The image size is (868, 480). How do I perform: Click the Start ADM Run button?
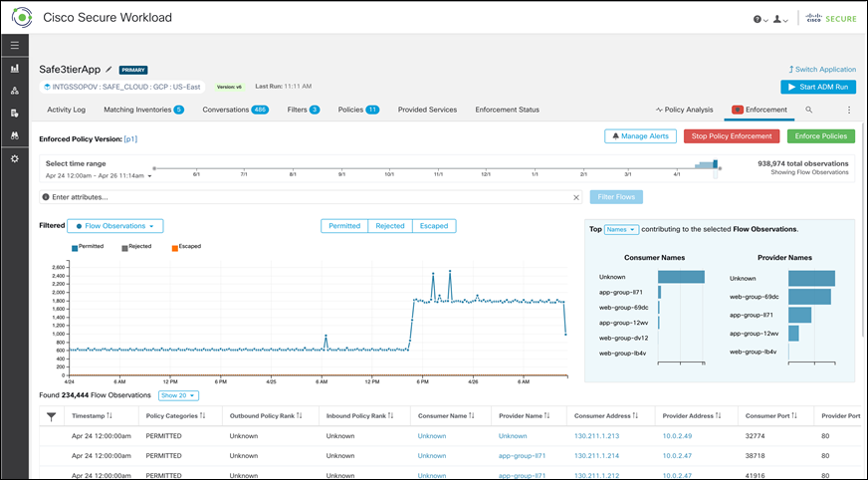pos(818,87)
